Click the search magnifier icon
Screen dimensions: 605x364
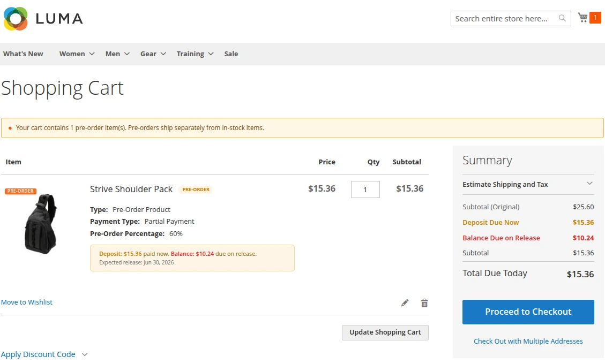click(x=562, y=18)
